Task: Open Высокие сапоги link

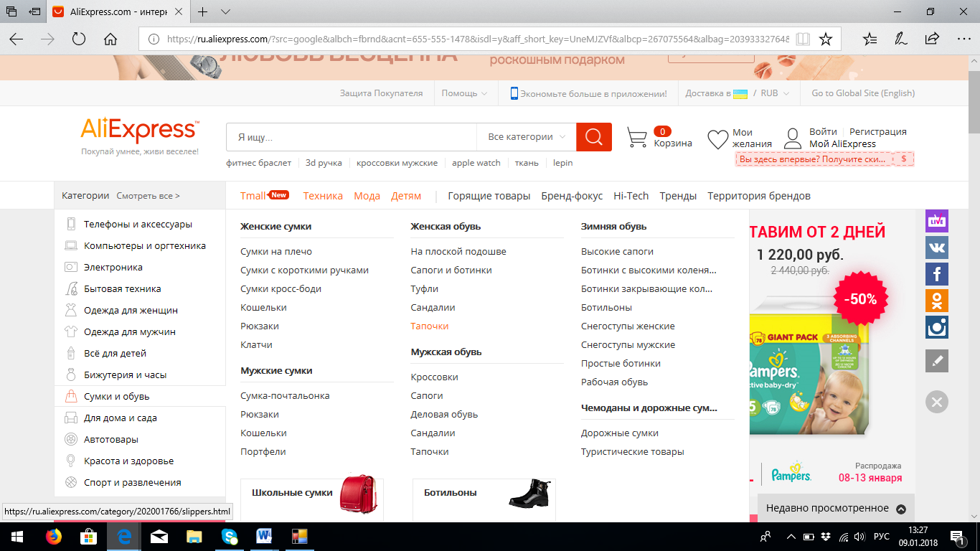Action: tap(617, 251)
